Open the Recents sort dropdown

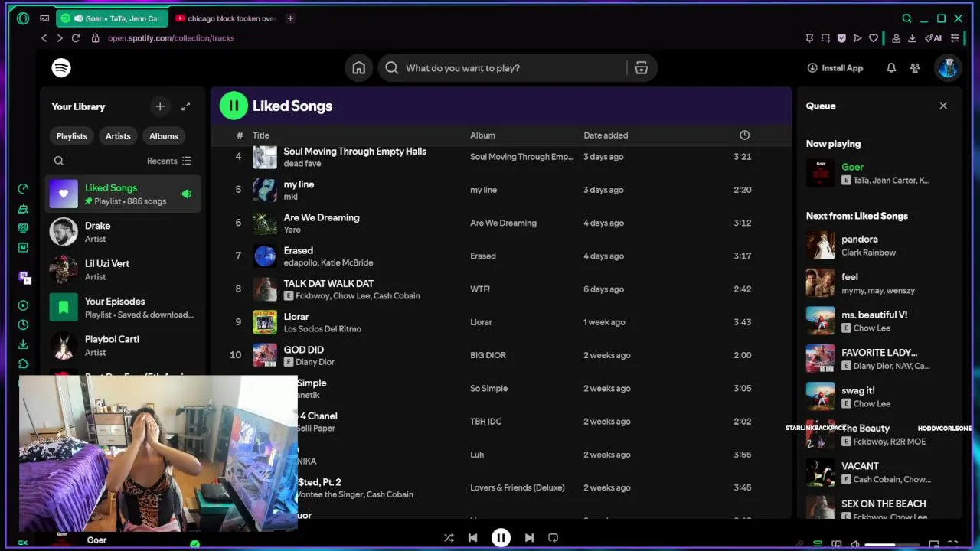point(169,161)
